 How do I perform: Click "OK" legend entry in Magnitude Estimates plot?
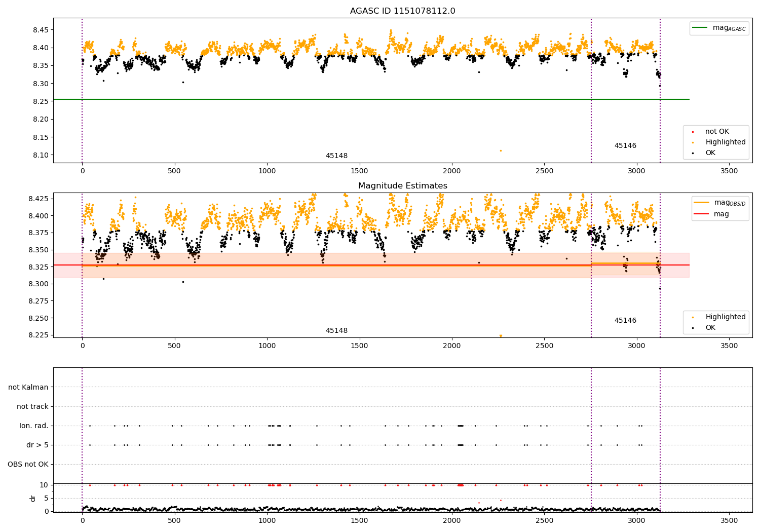704,327
